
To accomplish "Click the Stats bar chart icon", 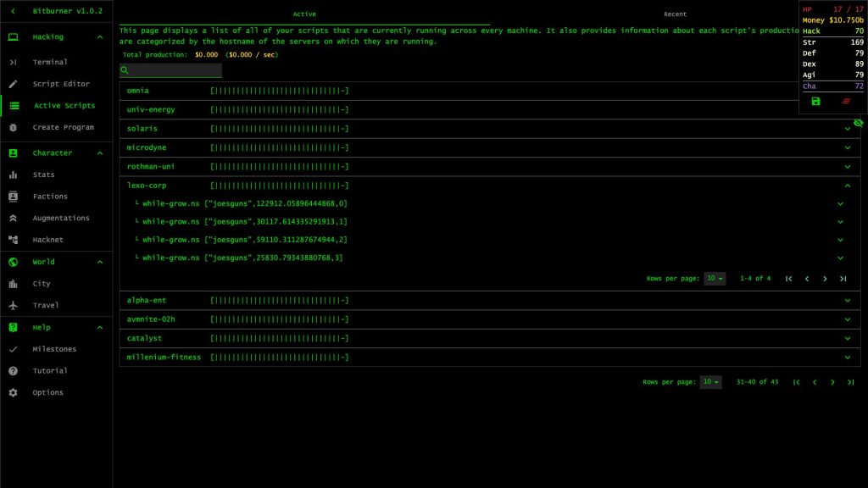I will coord(13,175).
